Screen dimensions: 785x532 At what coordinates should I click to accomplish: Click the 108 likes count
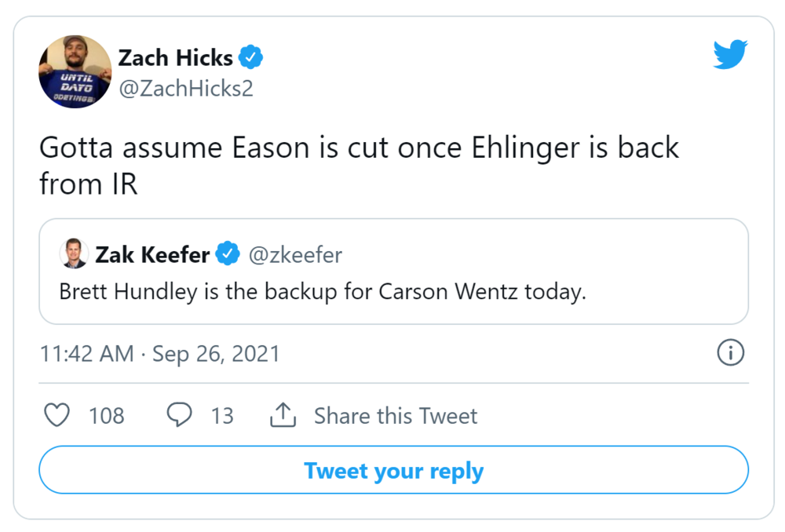point(106,415)
